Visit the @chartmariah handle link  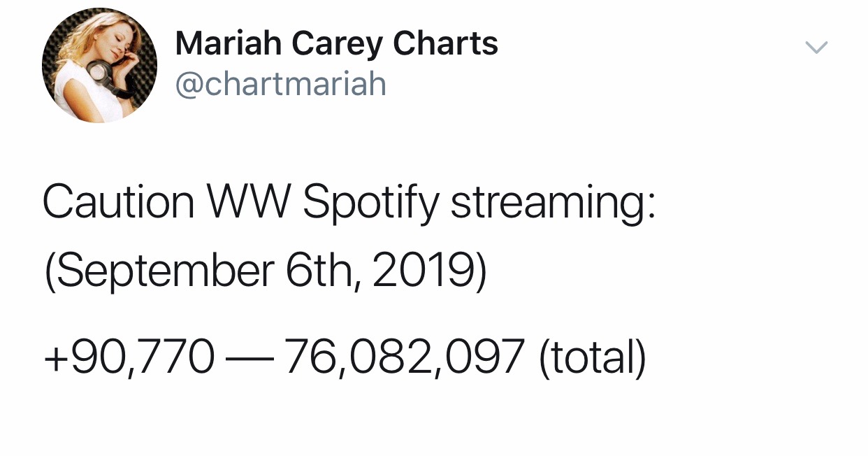coord(280,85)
